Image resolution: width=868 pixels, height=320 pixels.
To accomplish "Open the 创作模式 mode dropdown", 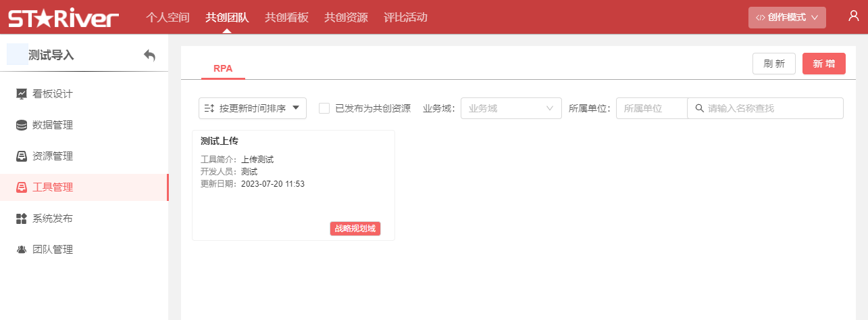I will click(787, 18).
